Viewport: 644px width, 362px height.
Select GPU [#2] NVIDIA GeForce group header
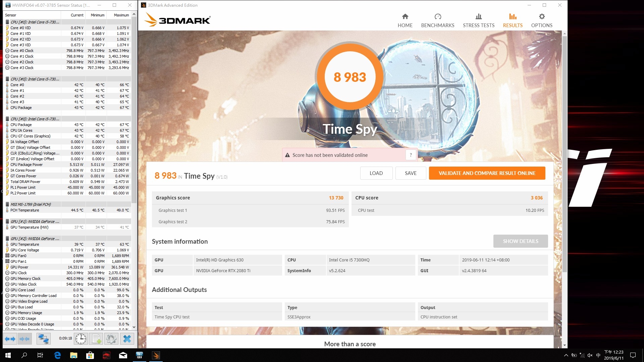coord(67,239)
